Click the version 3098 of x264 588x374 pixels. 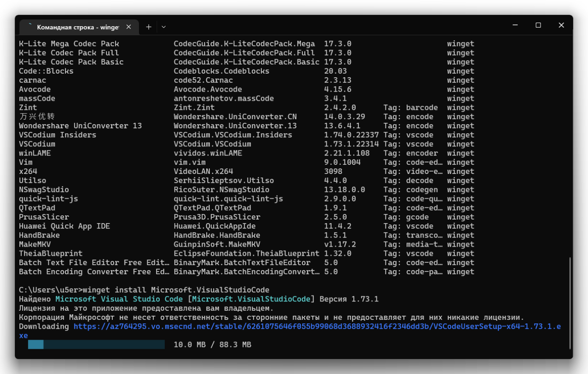[333, 172]
